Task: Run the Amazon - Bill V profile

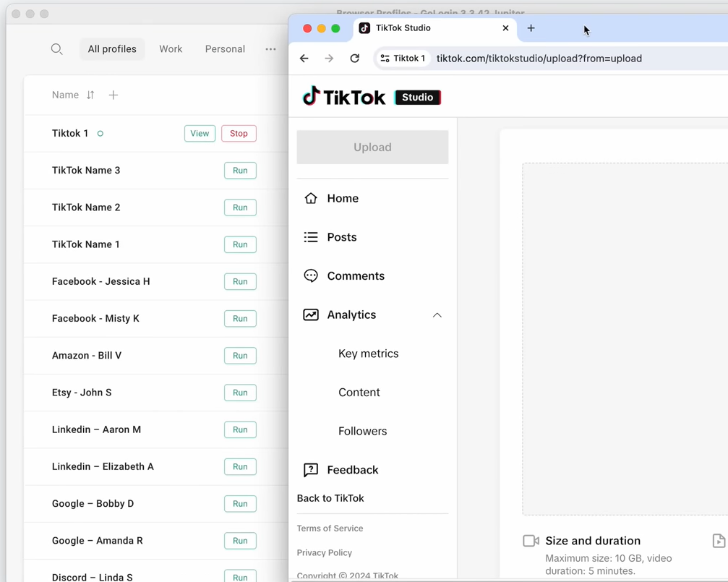Action: [x=240, y=356]
